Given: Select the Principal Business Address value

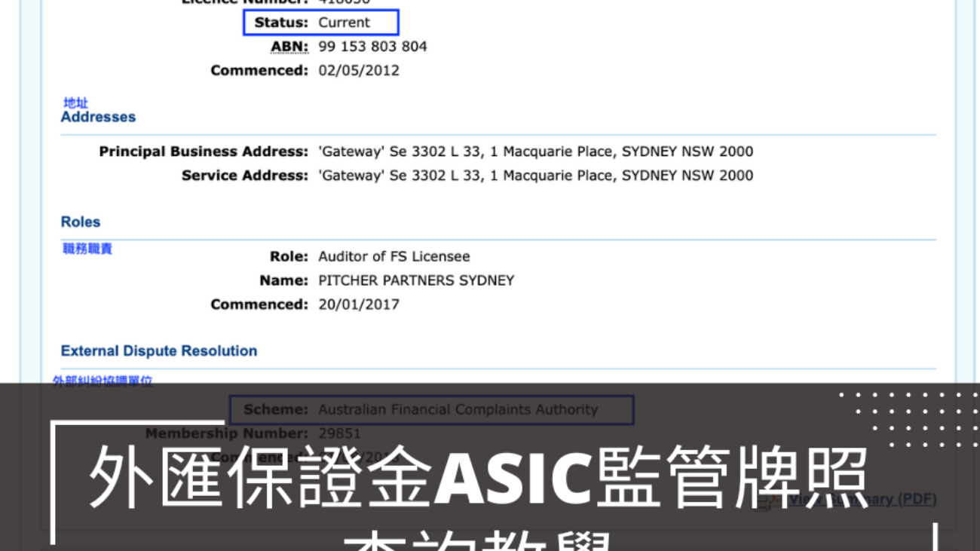Looking at the screenshot, I should coord(535,152).
